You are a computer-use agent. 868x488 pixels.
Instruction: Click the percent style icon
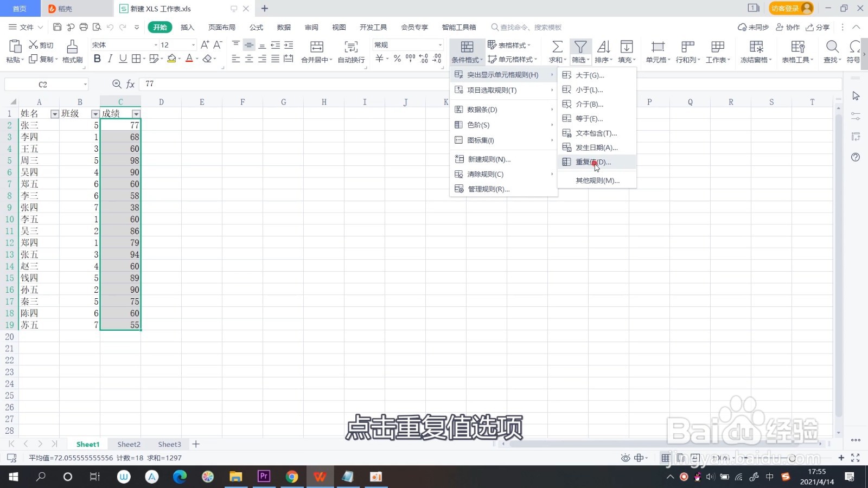pos(397,59)
